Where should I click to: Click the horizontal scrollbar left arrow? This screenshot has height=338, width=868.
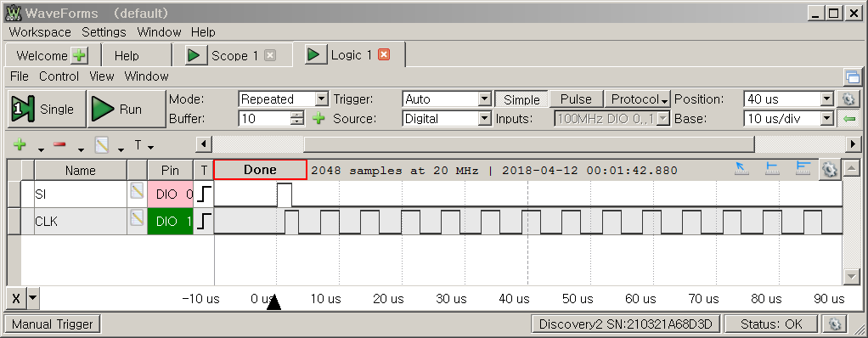(x=204, y=145)
